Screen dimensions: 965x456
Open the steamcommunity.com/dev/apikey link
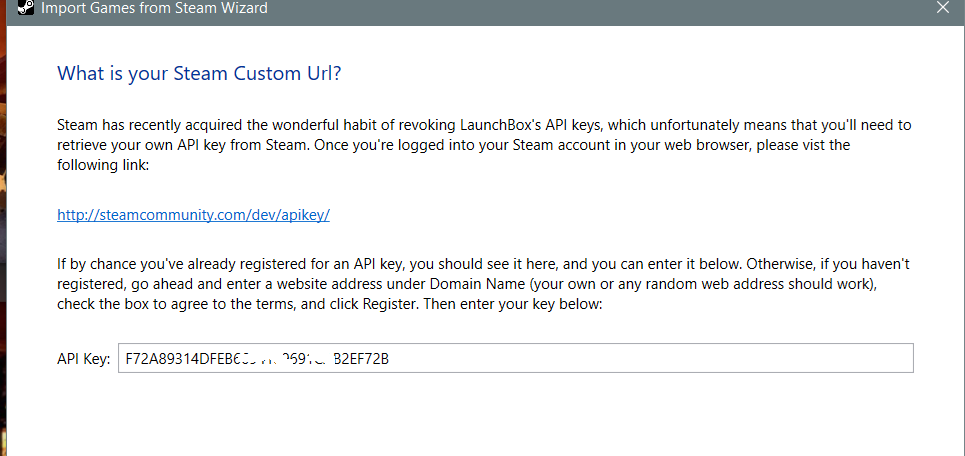click(194, 215)
